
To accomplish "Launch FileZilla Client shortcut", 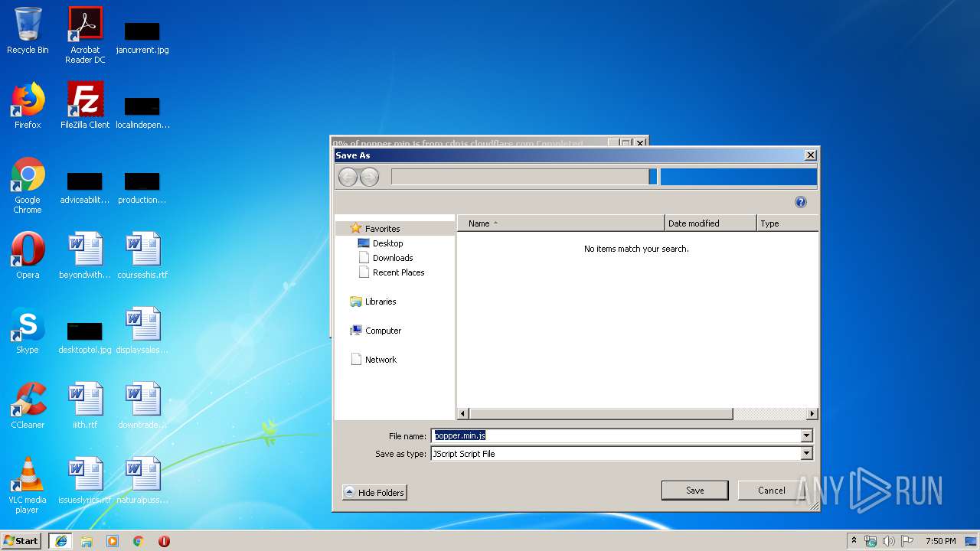I will point(85,106).
